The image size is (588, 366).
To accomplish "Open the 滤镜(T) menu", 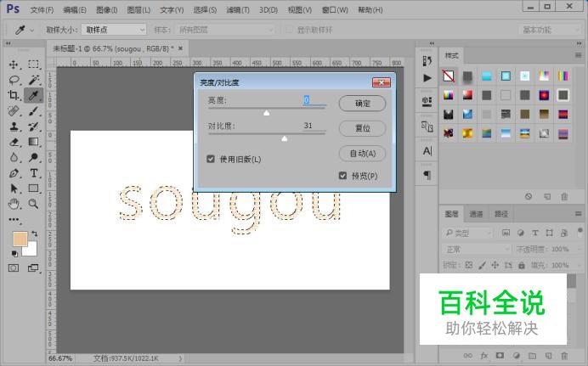I will coord(238,10).
